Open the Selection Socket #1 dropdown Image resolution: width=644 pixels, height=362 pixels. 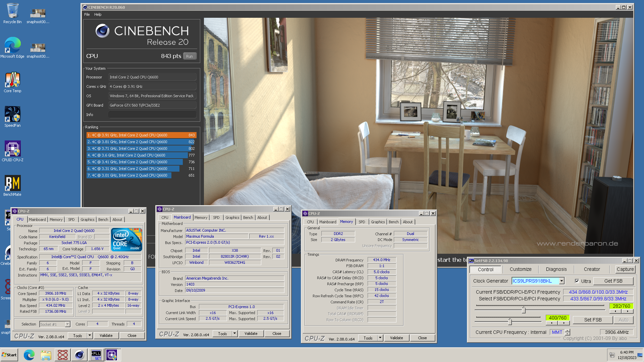67,324
